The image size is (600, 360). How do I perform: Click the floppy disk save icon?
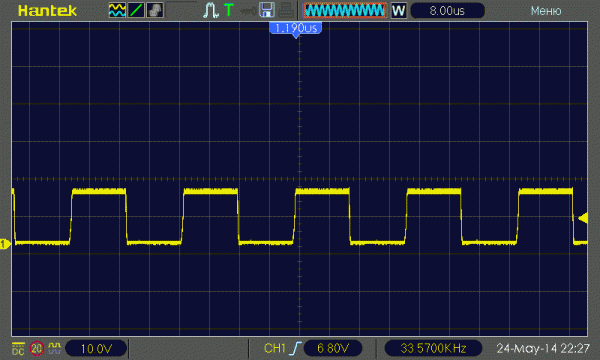[x=267, y=10]
